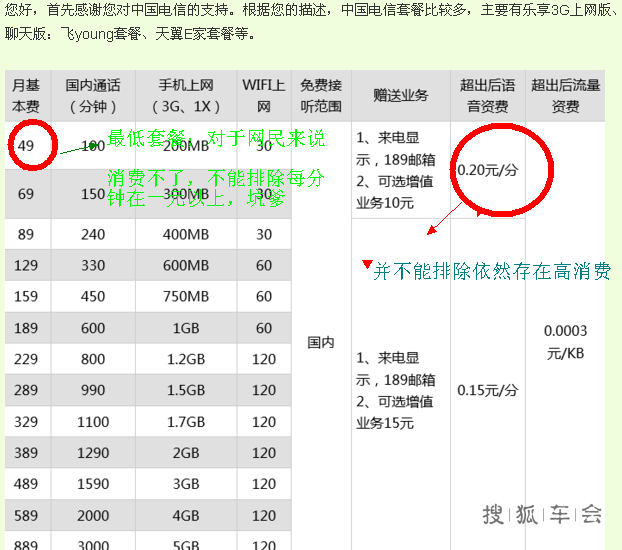Click the 329 monthly fee cell
Image resolution: width=622 pixels, height=550 pixels.
tap(28, 421)
